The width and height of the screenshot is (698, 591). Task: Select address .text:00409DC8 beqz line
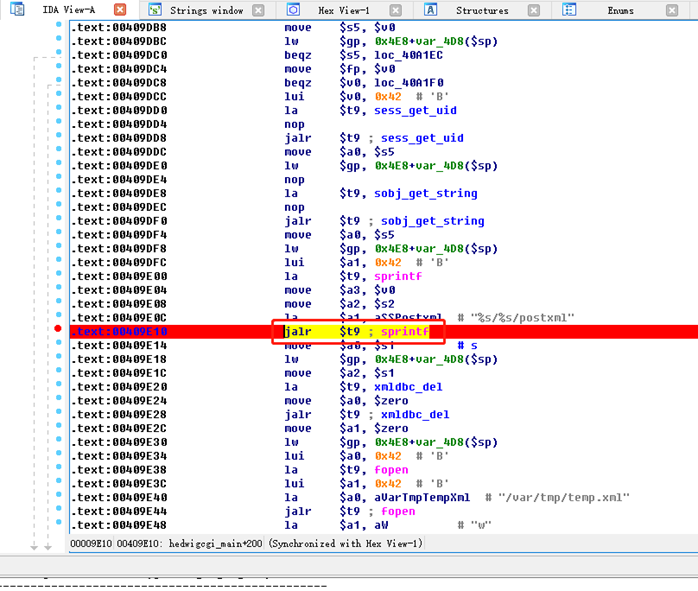pyautogui.click(x=119, y=83)
